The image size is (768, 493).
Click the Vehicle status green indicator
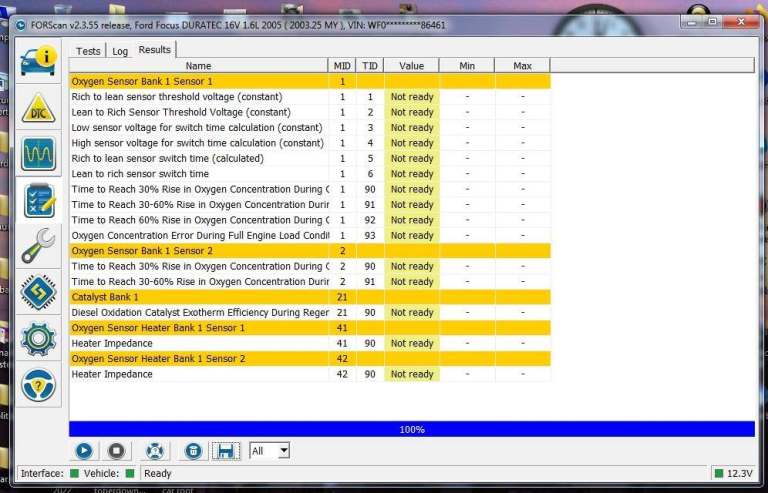tap(130, 473)
